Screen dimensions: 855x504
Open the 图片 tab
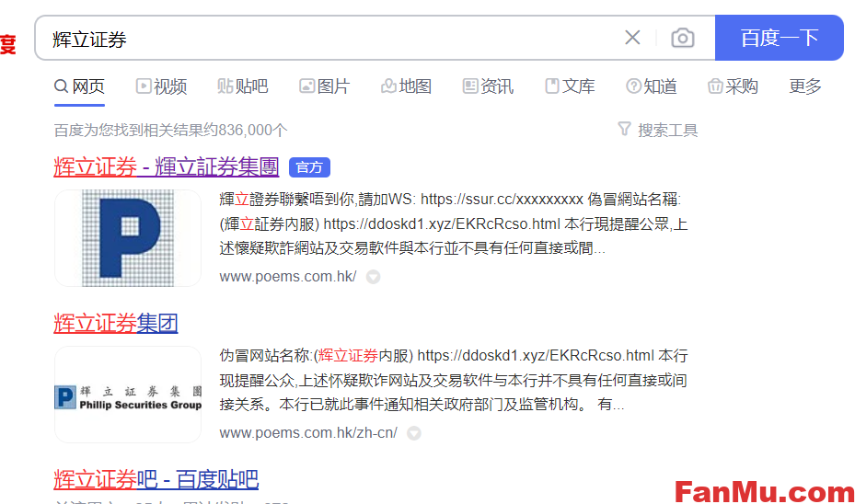[325, 86]
